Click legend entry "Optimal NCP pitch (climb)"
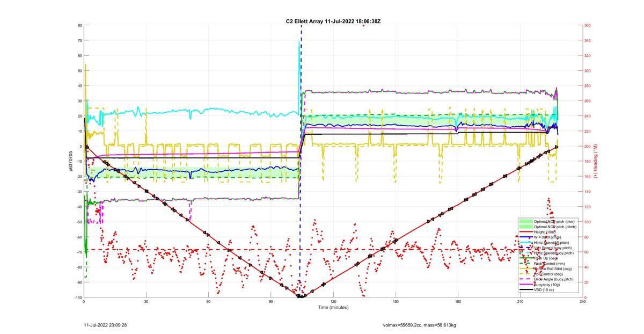 [555, 227]
